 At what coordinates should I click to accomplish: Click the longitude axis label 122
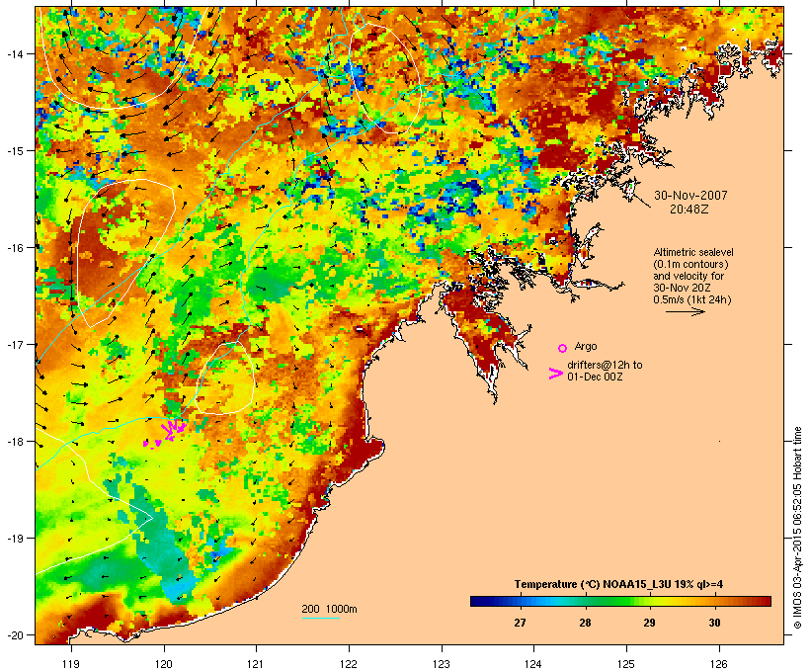coord(349,664)
